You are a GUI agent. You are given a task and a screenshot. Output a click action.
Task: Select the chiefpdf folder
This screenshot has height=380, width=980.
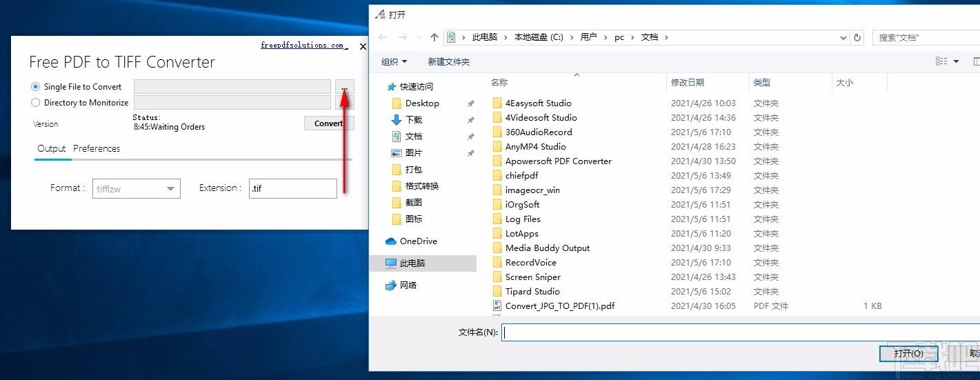coord(521,175)
